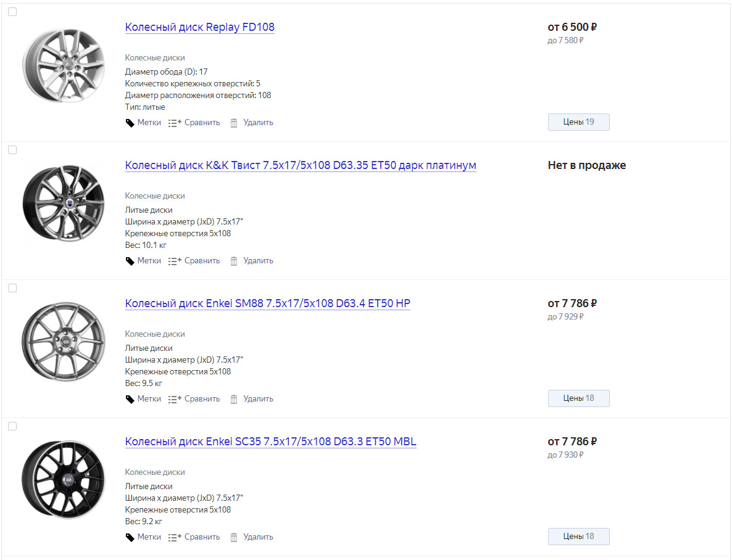Open the Колесный диск Replay FD108 link

click(x=199, y=27)
